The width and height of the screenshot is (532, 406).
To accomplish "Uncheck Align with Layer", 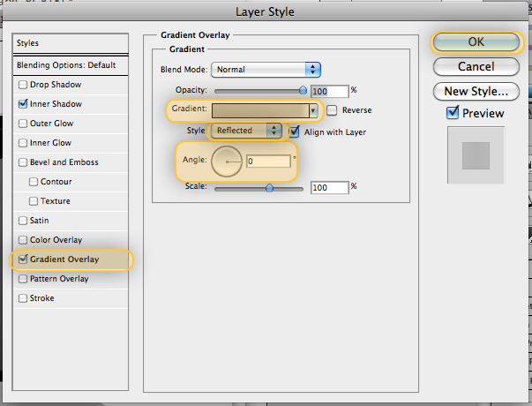I will click(295, 132).
